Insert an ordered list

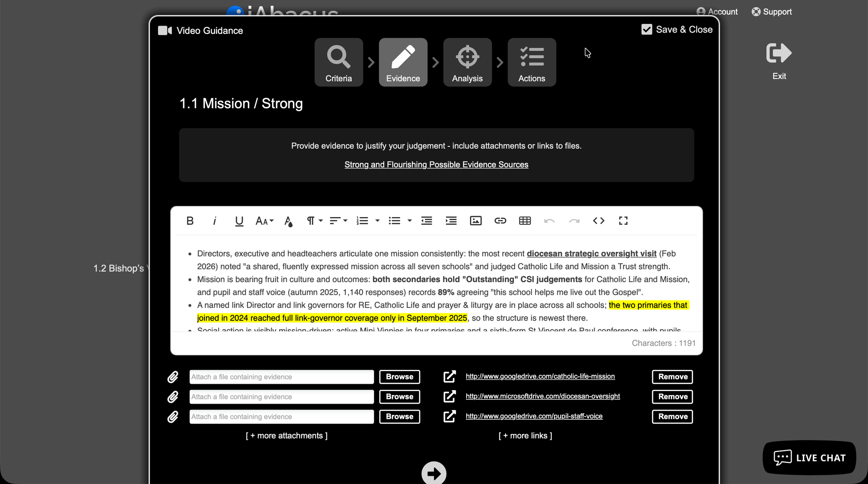(x=362, y=221)
